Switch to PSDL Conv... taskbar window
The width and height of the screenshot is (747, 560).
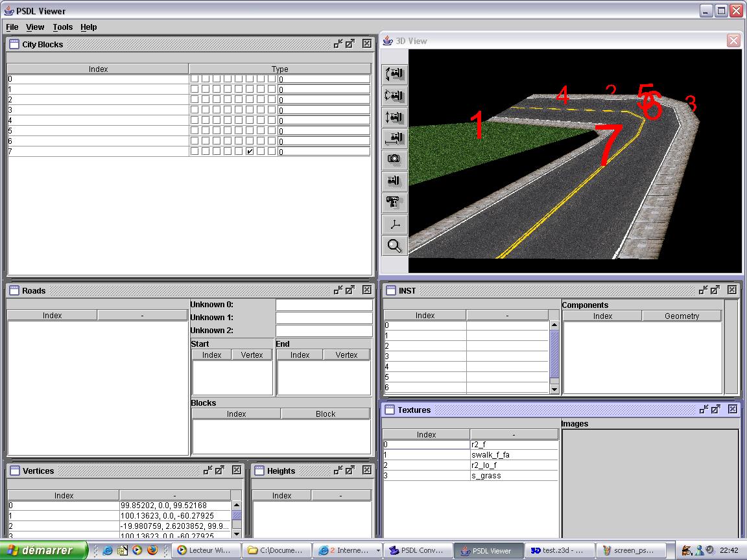click(x=417, y=550)
